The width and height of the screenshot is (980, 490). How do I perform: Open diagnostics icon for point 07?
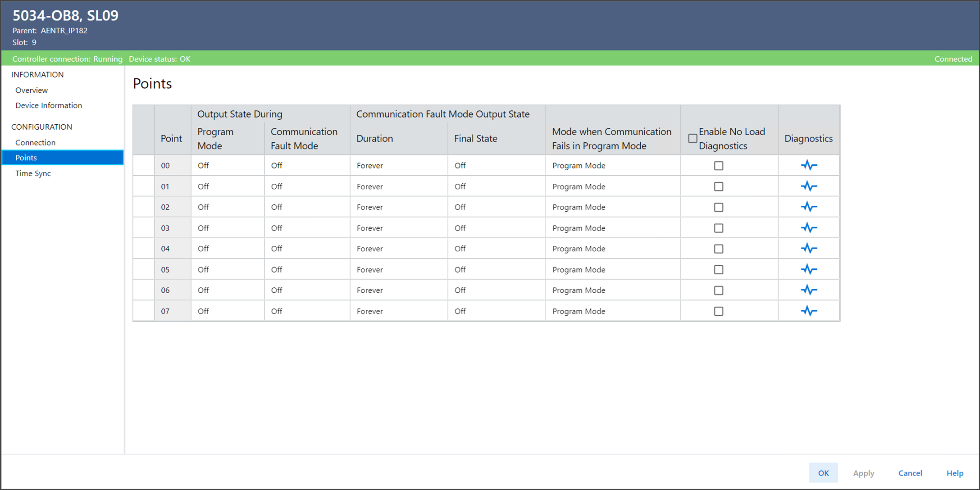[x=809, y=311]
